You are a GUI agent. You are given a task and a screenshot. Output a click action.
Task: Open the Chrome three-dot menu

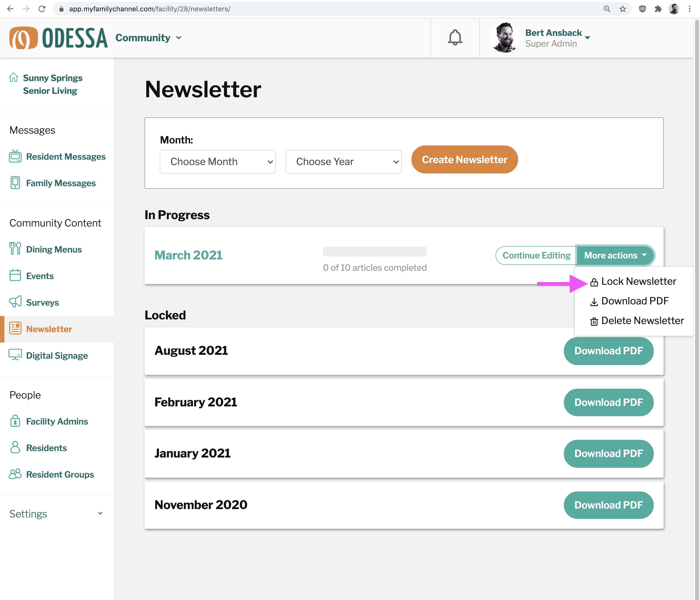click(x=689, y=9)
